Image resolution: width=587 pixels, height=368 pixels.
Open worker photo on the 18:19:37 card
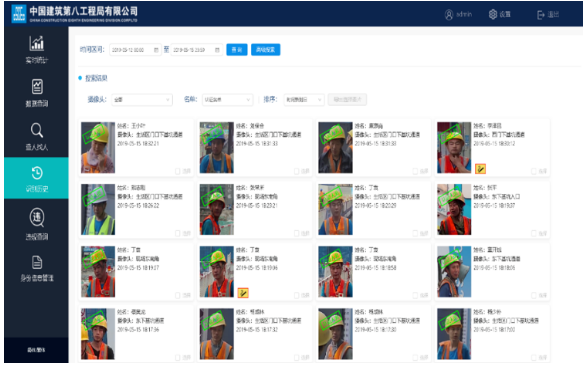click(x=454, y=210)
